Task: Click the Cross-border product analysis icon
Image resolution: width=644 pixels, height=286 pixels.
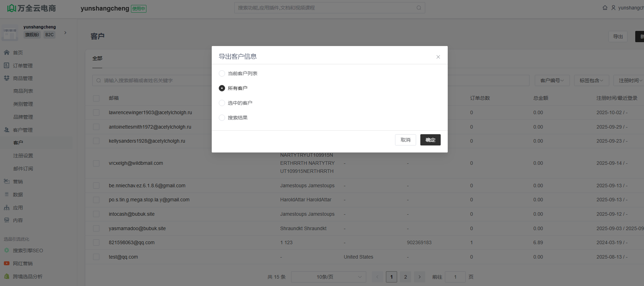Action: (7, 277)
